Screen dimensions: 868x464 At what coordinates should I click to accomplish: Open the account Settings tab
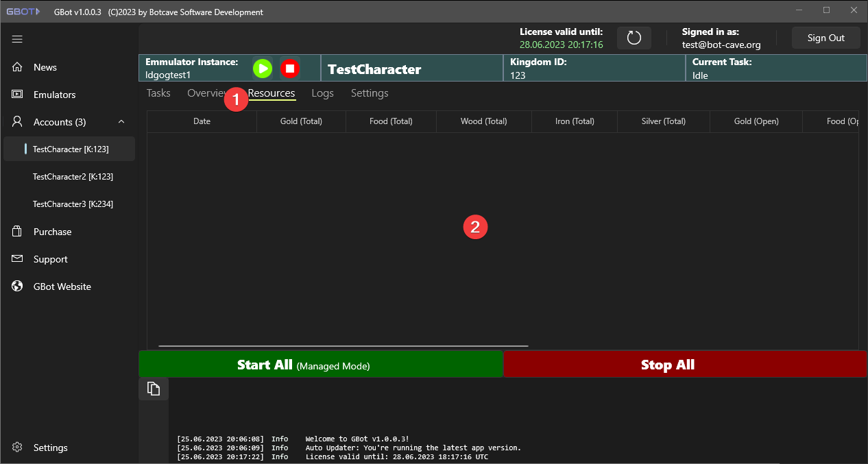[370, 93]
